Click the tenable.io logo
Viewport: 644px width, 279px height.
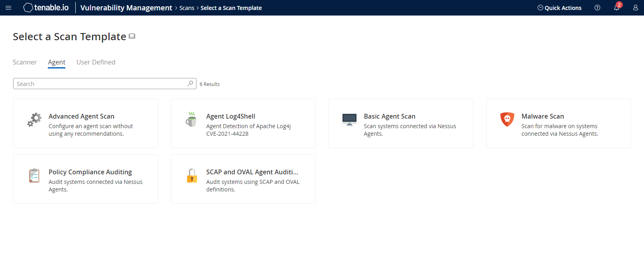(46, 8)
